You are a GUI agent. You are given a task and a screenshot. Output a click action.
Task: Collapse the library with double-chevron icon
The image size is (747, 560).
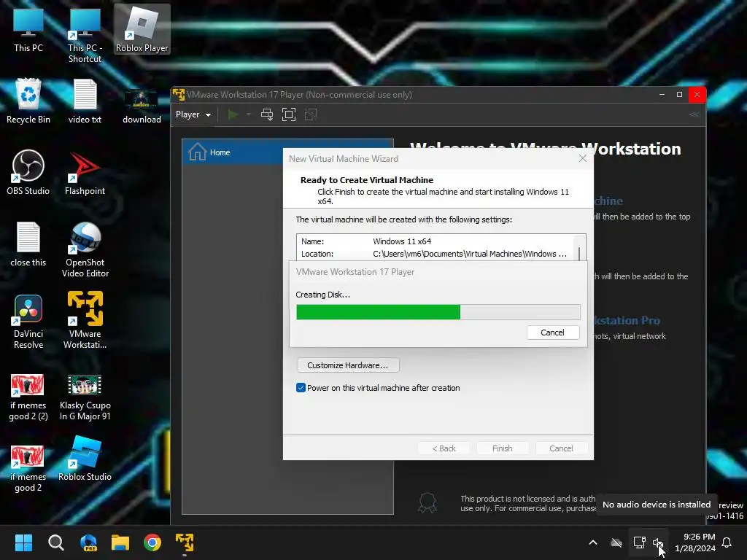coord(694,114)
